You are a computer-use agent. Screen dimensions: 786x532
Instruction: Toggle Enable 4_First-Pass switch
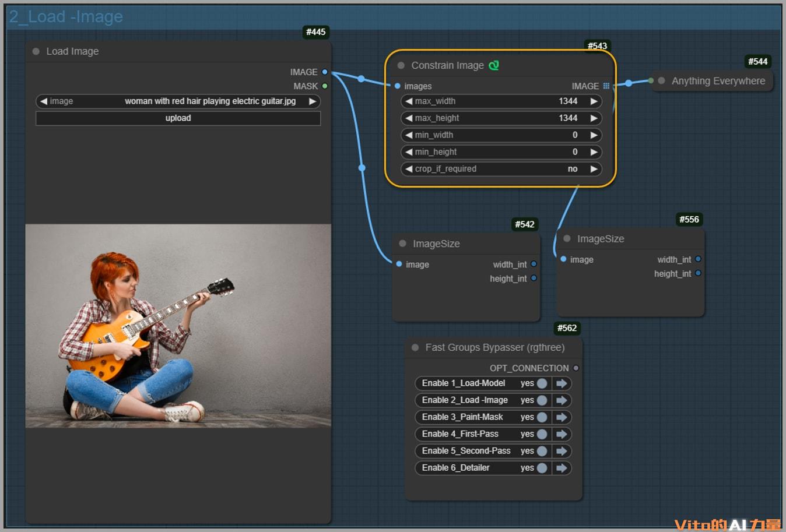click(542, 434)
